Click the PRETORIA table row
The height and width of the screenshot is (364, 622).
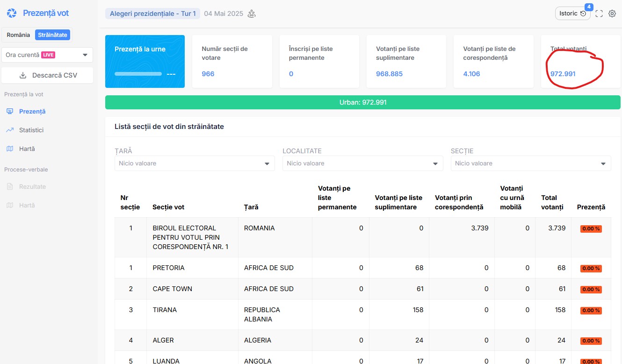pos(168,268)
